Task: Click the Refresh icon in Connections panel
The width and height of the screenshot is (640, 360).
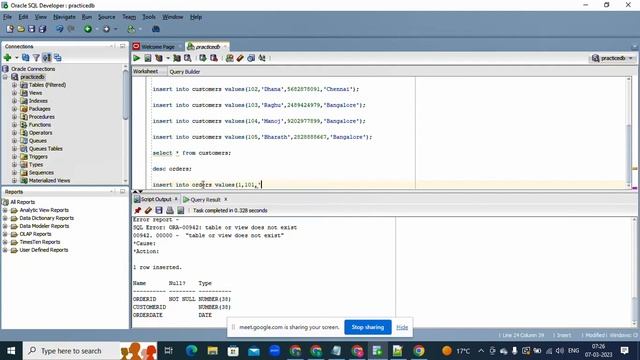Action: (26, 58)
